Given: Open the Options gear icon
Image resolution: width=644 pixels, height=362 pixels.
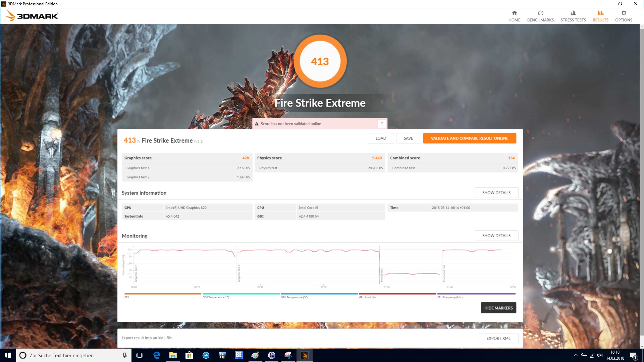Looking at the screenshot, I should click(x=624, y=13).
